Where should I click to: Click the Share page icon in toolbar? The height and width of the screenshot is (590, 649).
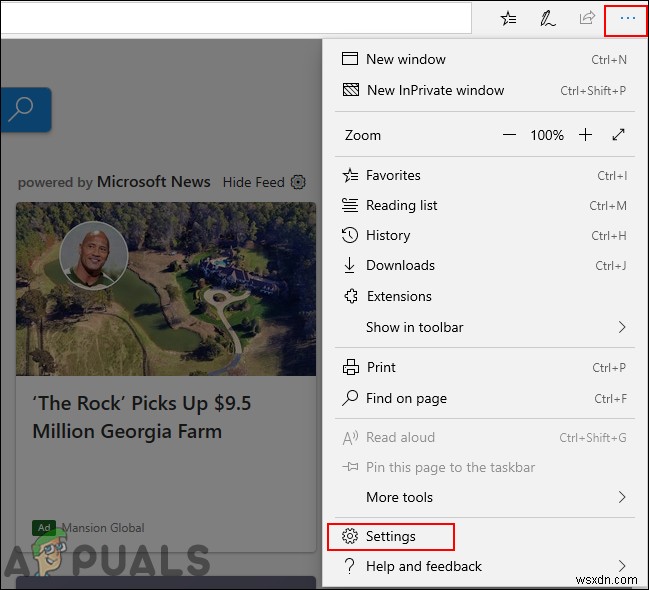pos(587,18)
